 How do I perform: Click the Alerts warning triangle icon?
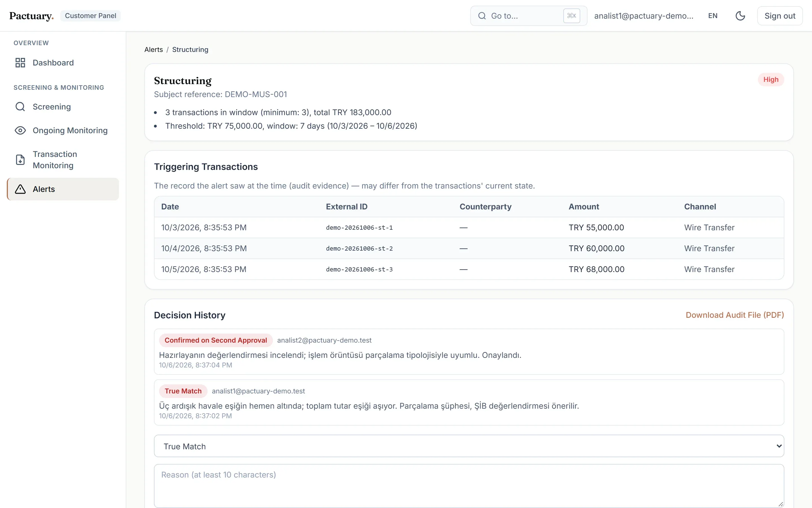pos(20,189)
